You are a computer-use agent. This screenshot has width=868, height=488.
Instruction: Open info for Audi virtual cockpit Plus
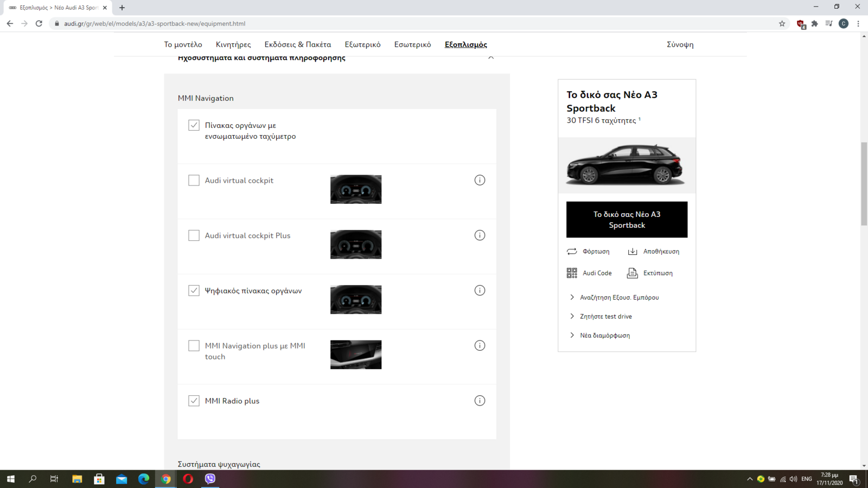click(480, 235)
